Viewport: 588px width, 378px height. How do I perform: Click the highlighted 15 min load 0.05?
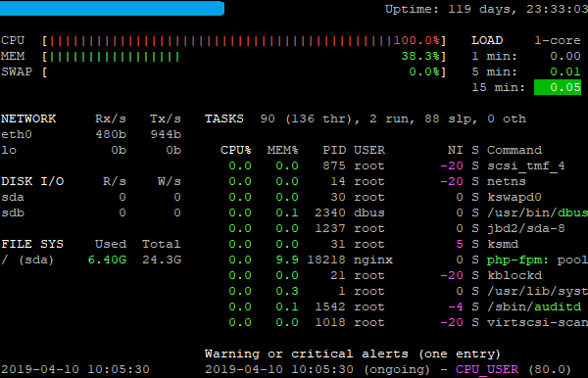click(558, 87)
